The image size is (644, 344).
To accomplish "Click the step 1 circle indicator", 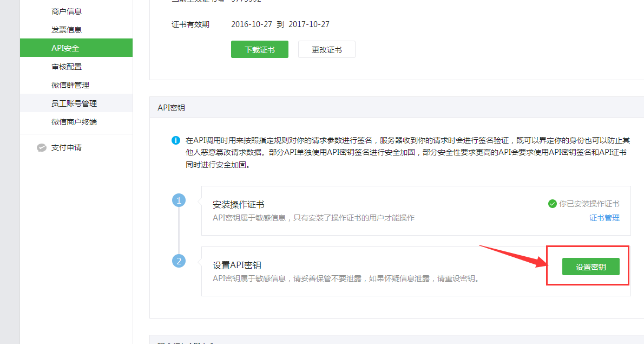I will [179, 200].
